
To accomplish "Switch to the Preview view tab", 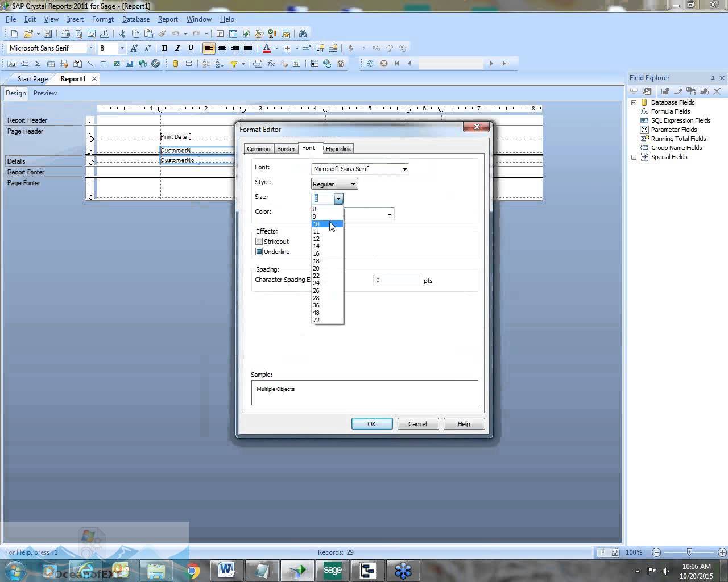I will click(45, 93).
